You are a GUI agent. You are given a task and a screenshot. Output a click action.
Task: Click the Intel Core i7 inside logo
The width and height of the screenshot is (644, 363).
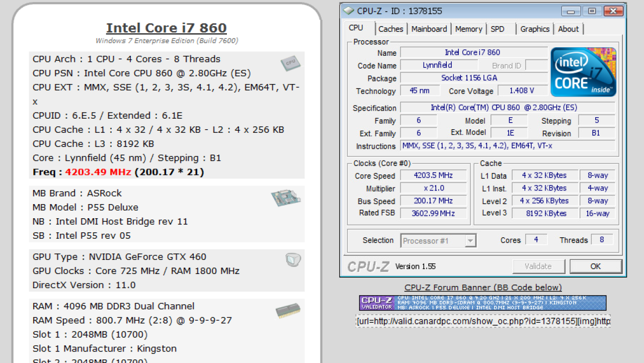(x=584, y=72)
